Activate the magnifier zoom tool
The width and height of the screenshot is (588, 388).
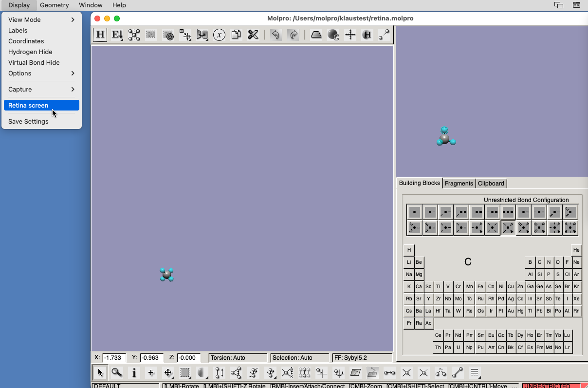click(x=117, y=372)
